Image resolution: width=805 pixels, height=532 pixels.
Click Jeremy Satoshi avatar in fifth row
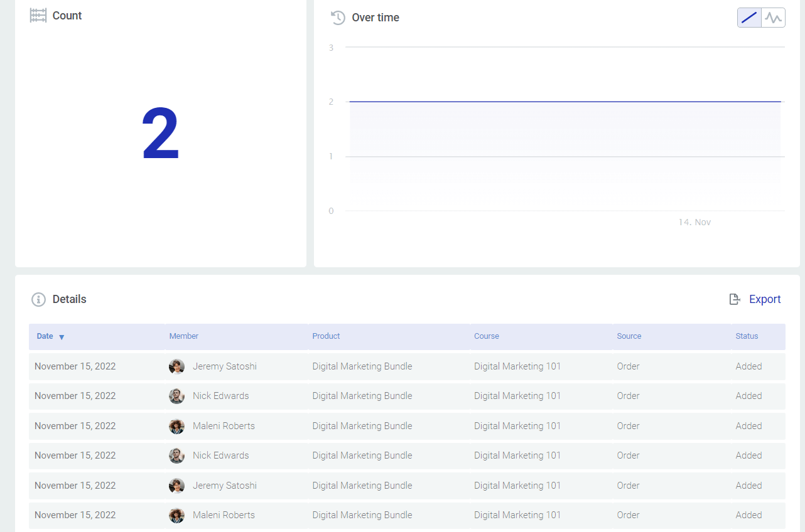tap(176, 486)
